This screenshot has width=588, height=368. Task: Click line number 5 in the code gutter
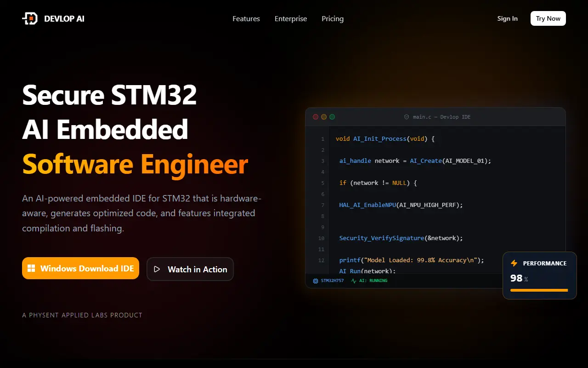[x=323, y=183]
